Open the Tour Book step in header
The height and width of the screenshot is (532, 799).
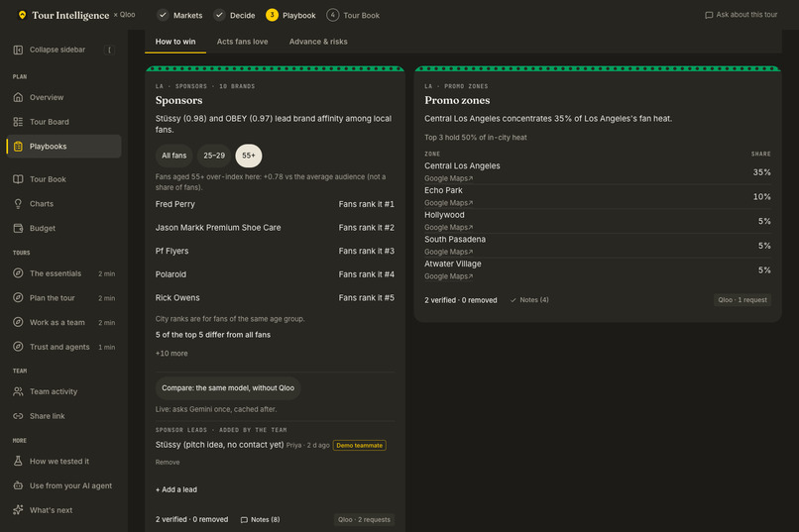click(x=353, y=15)
